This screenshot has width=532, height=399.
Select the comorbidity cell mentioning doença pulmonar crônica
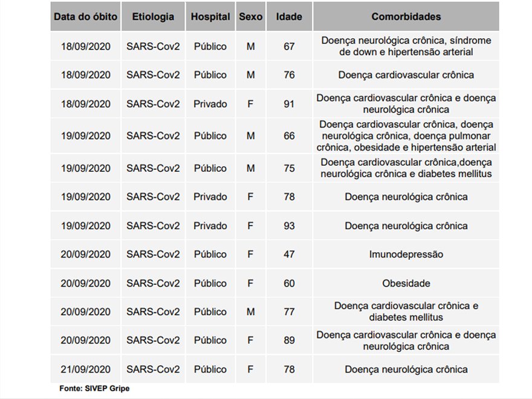(x=406, y=136)
